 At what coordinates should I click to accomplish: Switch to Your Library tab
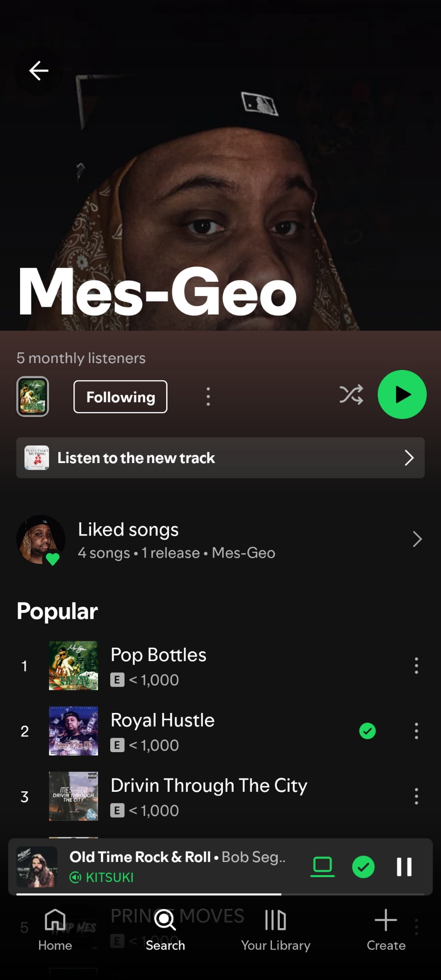275,929
